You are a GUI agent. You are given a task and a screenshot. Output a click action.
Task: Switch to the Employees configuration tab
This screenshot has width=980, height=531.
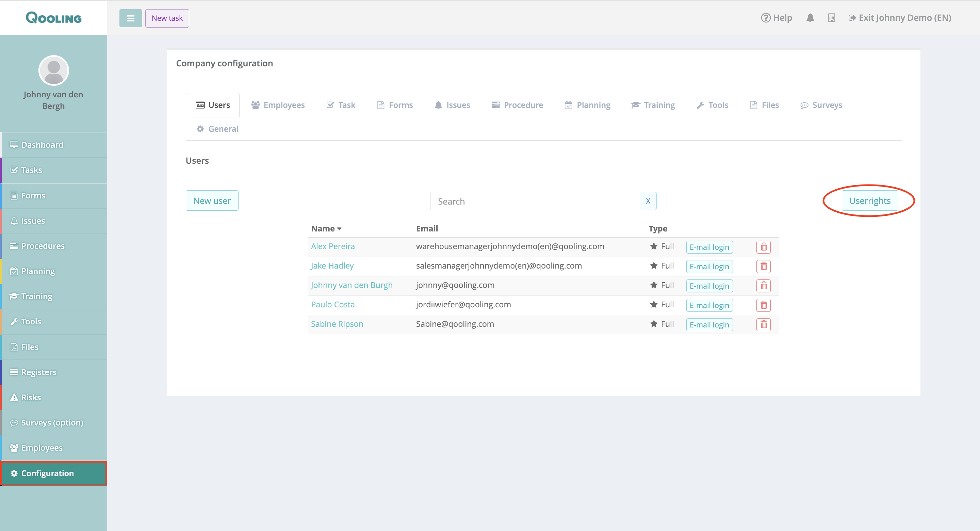[x=278, y=105]
